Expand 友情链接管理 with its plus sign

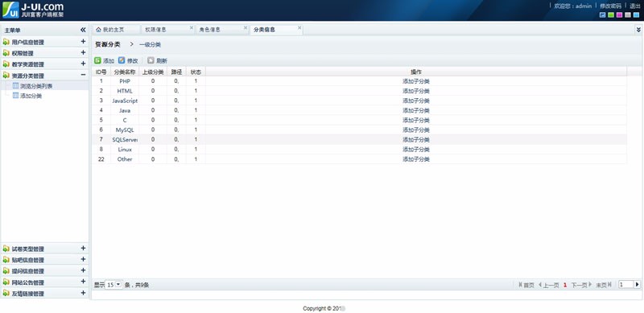[x=83, y=293]
